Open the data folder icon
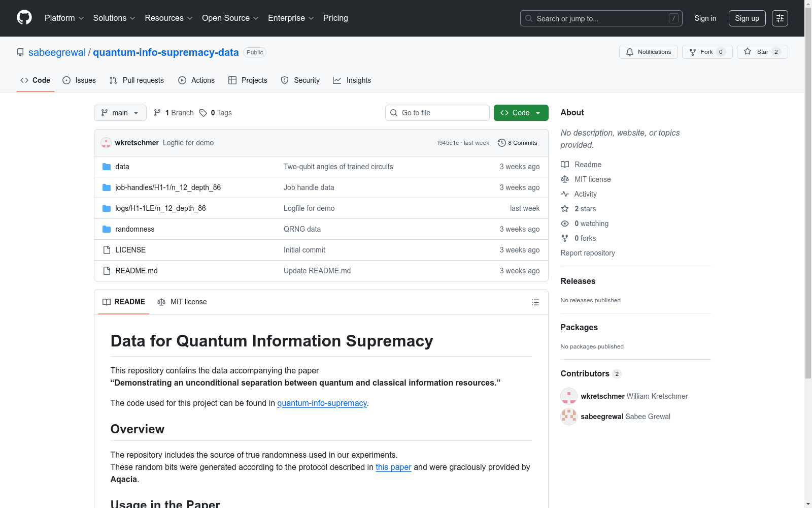This screenshot has height=508, width=812. pos(107,167)
